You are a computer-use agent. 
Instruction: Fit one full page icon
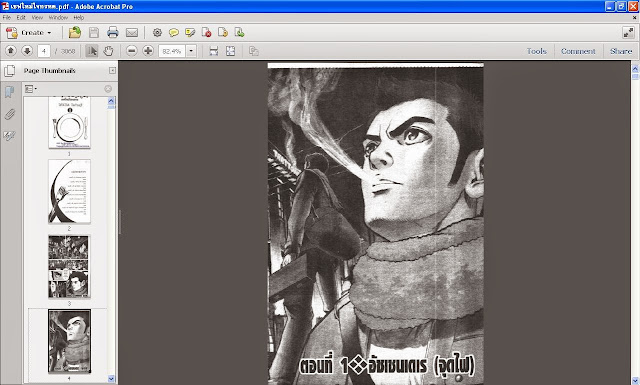[x=231, y=51]
